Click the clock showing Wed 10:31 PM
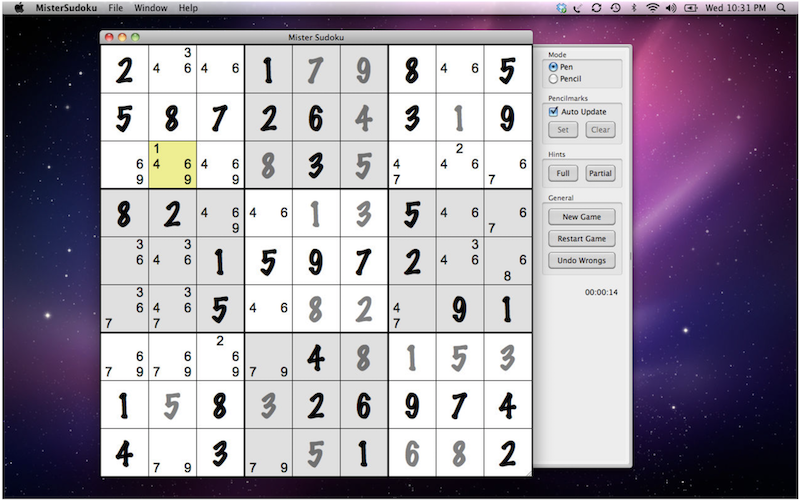Viewport: 800px width, 501px height. click(x=736, y=8)
